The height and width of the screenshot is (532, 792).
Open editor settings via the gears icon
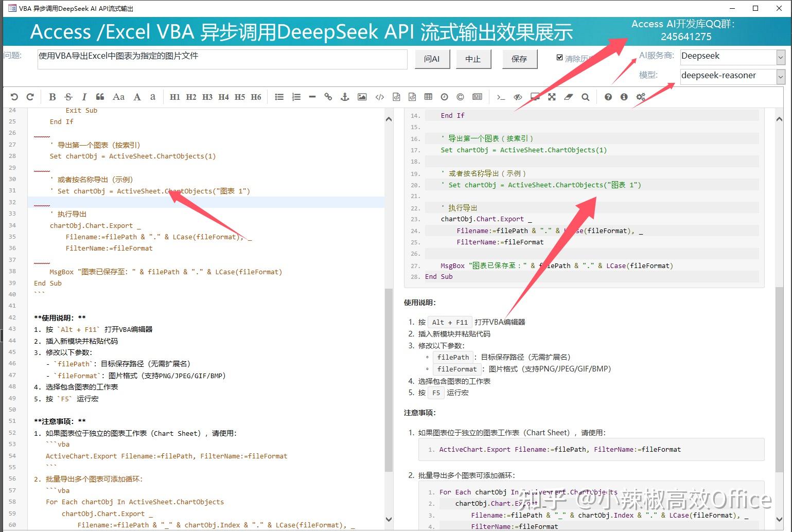[x=641, y=97]
